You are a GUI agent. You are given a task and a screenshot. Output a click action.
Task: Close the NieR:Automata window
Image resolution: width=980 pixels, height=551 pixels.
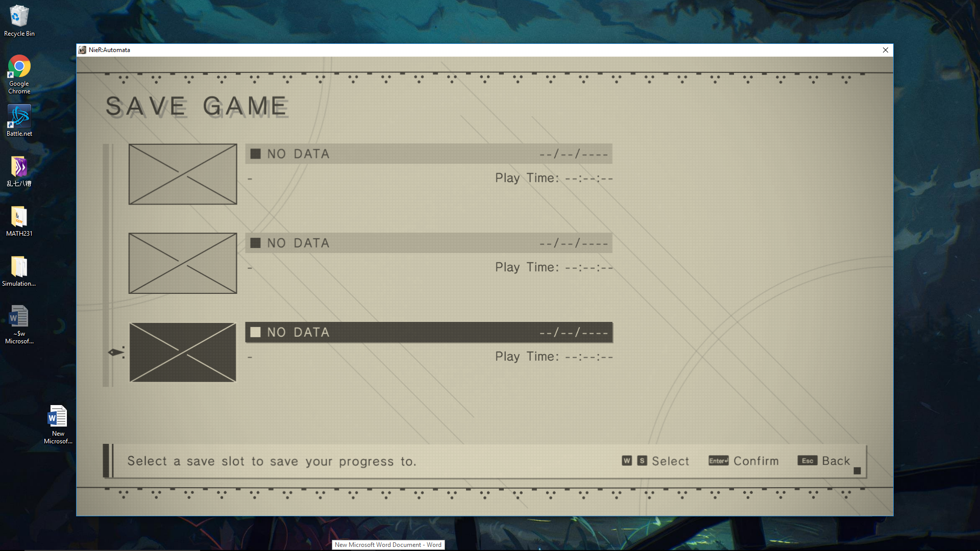[886, 50]
